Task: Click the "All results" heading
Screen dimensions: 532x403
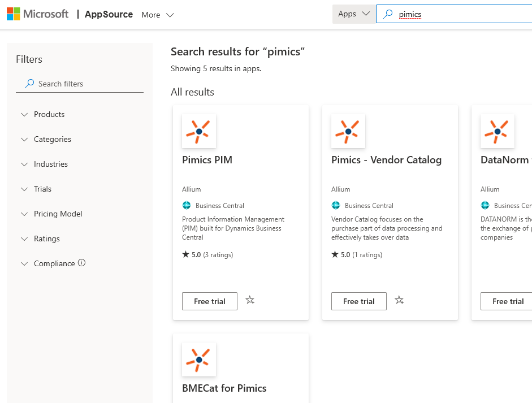Action: click(192, 92)
